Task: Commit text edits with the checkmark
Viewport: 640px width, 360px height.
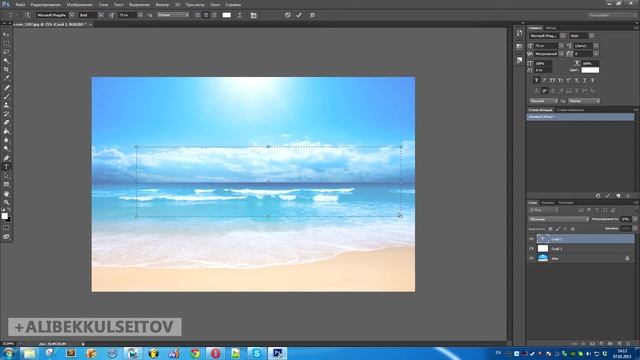Action: [x=299, y=15]
